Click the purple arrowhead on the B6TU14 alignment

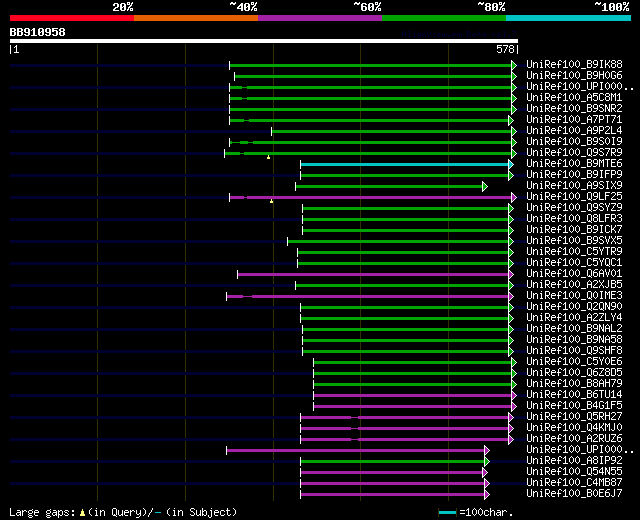pyautogui.click(x=514, y=396)
